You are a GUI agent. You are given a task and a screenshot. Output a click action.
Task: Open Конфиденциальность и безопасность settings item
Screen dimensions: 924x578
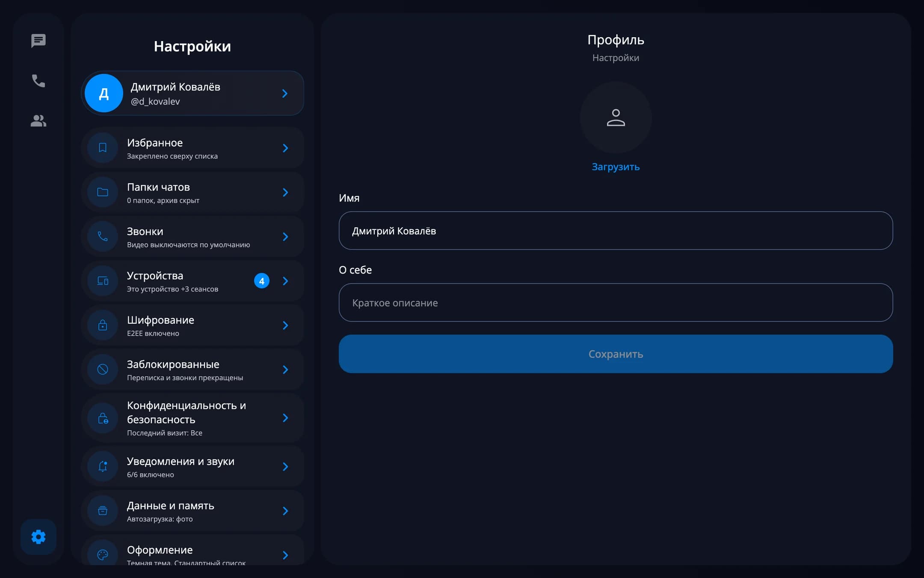[192, 418]
